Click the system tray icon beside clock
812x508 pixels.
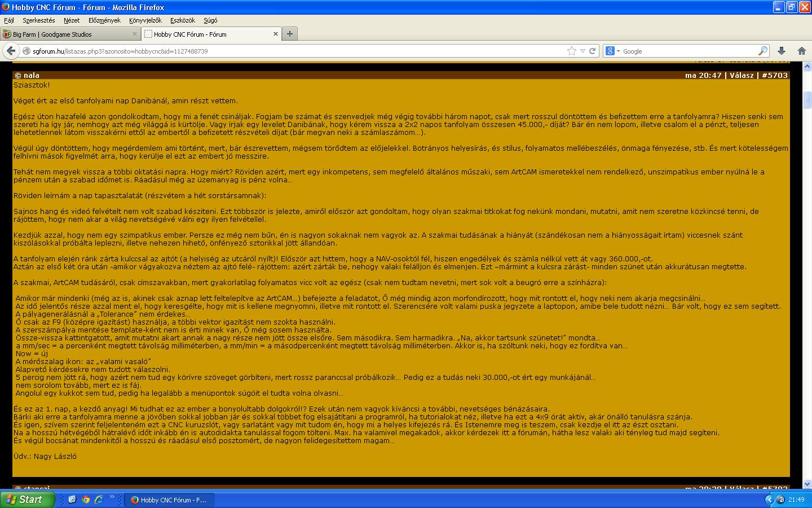click(x=780, y=500)
